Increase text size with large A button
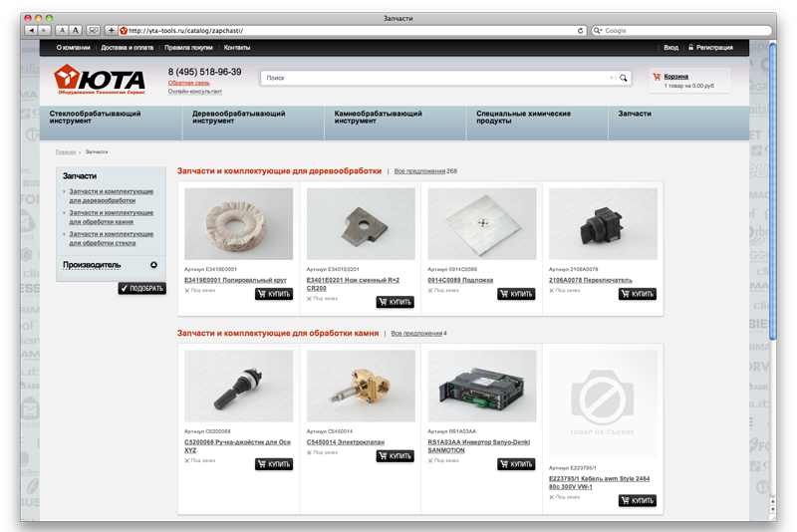The image size is (797, 532). (76, 31)
